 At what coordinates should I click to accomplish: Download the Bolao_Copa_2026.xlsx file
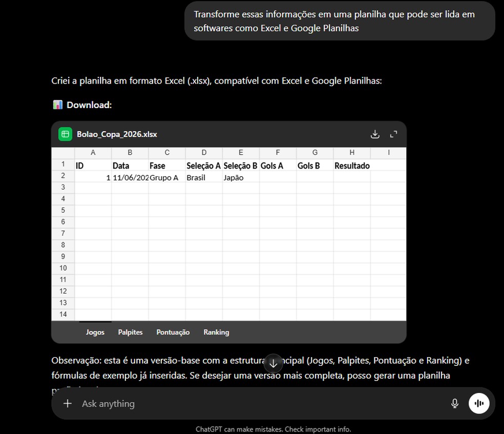click(375, 134)
